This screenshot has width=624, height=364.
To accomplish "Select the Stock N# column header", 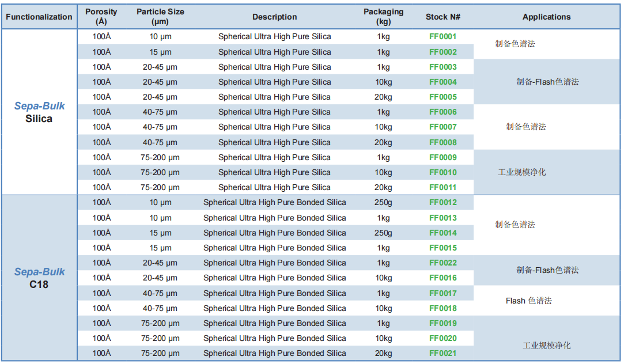I will point(443,17).
